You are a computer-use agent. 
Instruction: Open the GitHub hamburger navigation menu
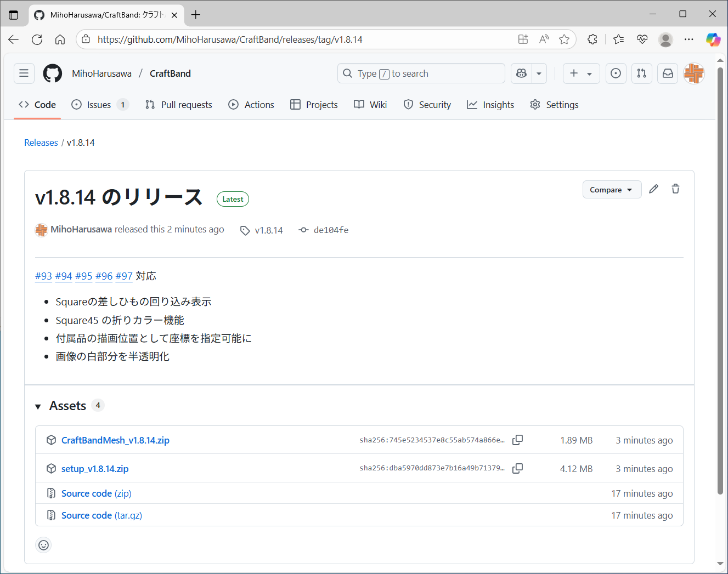click(x=24, y=73)
